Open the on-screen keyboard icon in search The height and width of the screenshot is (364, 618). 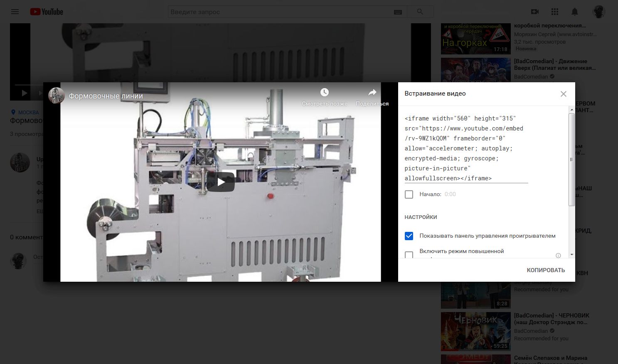pos(398,12)
